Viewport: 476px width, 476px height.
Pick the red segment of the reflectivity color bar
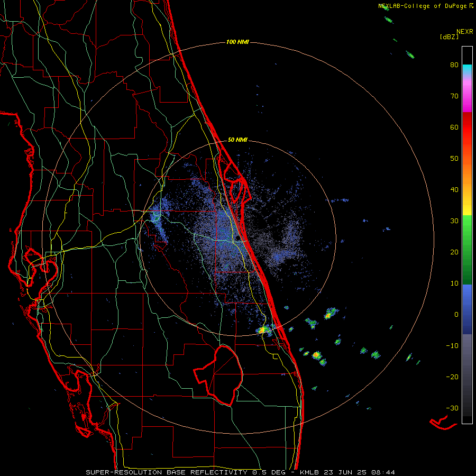[x=467, y=127]
